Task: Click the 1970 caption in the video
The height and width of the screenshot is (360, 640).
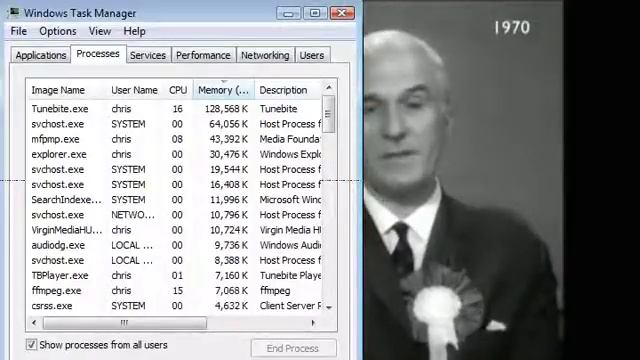Action: click(x=512, y=28)
